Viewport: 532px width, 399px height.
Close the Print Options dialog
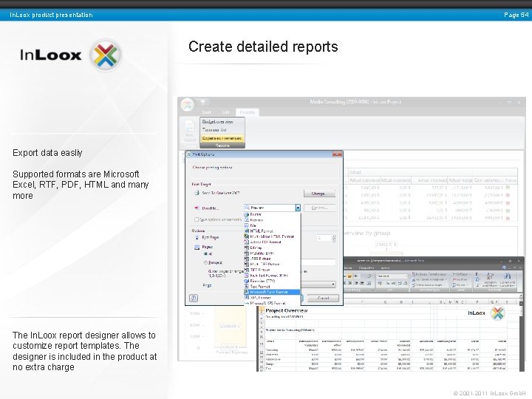[337, 154]
